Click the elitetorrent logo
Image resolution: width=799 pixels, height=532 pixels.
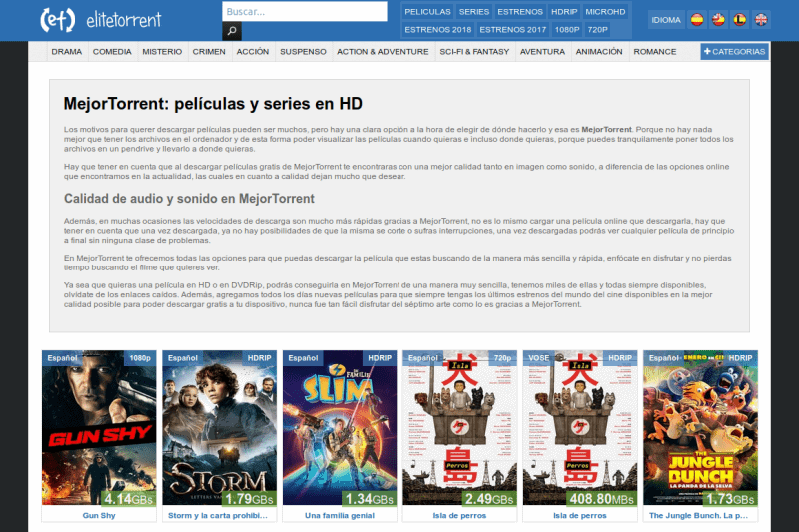point(101,20)
